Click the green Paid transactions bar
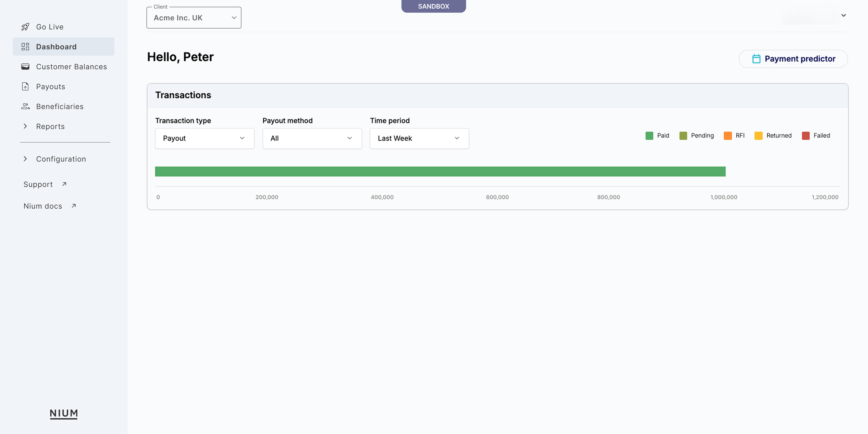This screenshot has width=868, height=434. pyautogui.click(x=440, y=171)
